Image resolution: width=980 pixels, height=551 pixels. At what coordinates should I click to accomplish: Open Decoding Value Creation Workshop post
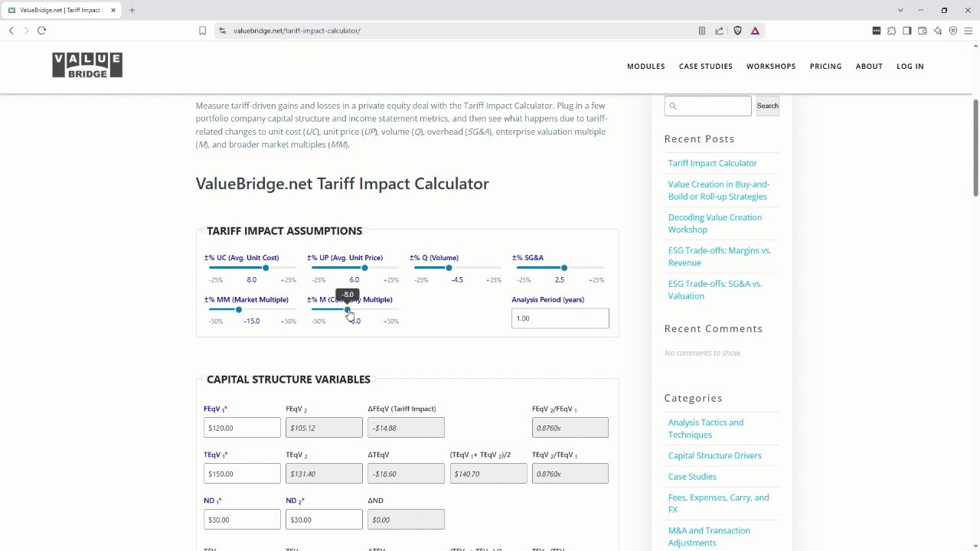[715, 223]
